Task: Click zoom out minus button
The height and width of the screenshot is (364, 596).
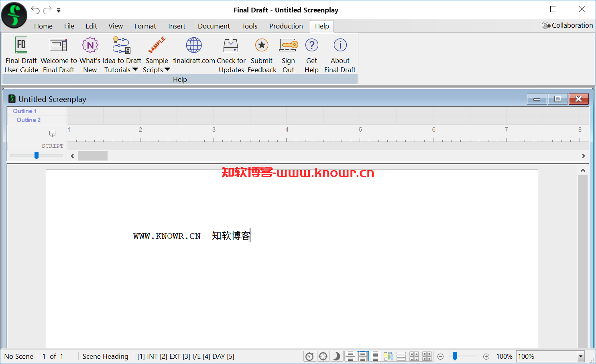Action: 440,356
